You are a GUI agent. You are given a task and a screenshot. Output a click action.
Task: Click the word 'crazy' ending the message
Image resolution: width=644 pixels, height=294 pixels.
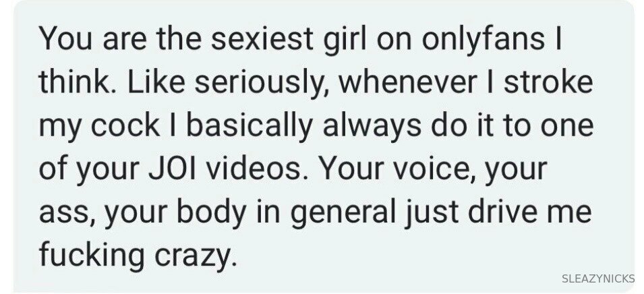(x=196, y=256)
